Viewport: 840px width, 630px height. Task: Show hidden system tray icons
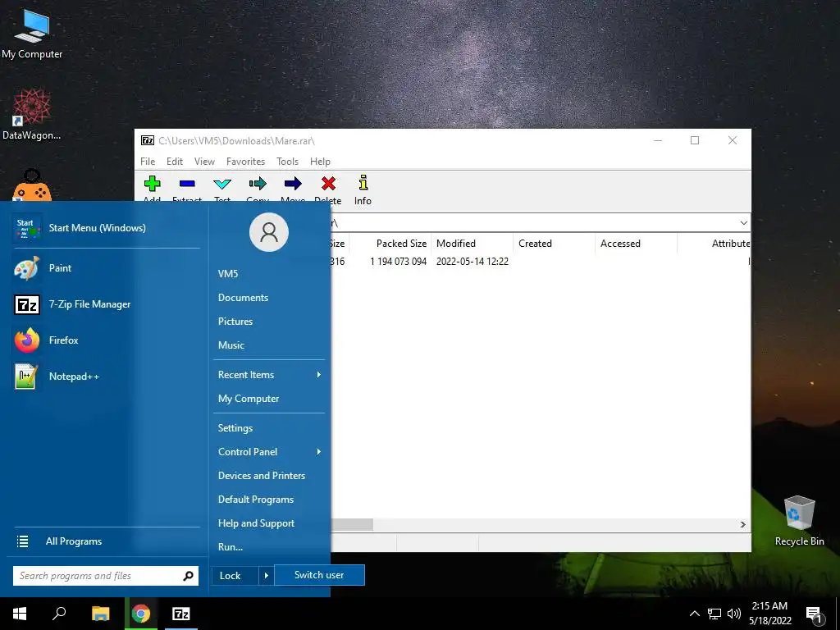click(x=694, y=614)
